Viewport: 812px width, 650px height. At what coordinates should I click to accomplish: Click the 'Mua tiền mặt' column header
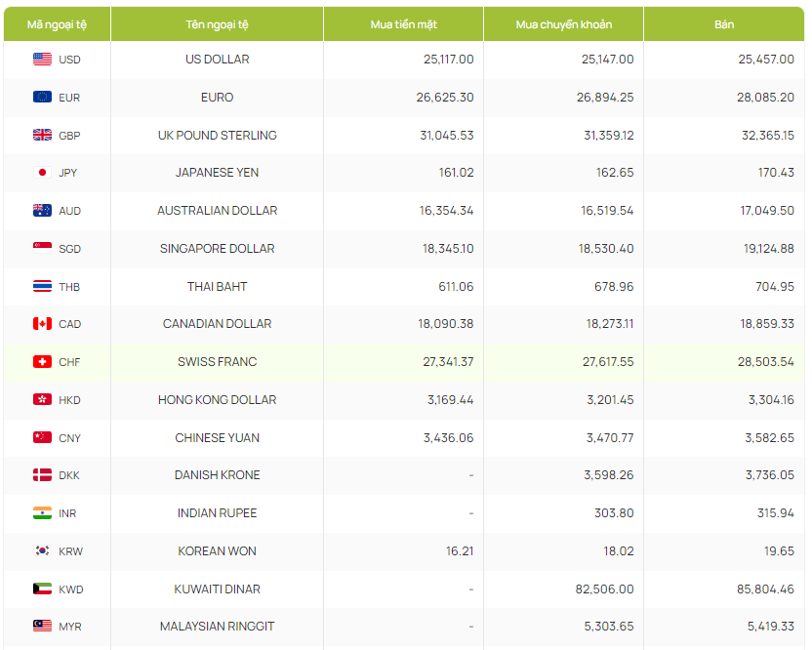pos(403,23)
